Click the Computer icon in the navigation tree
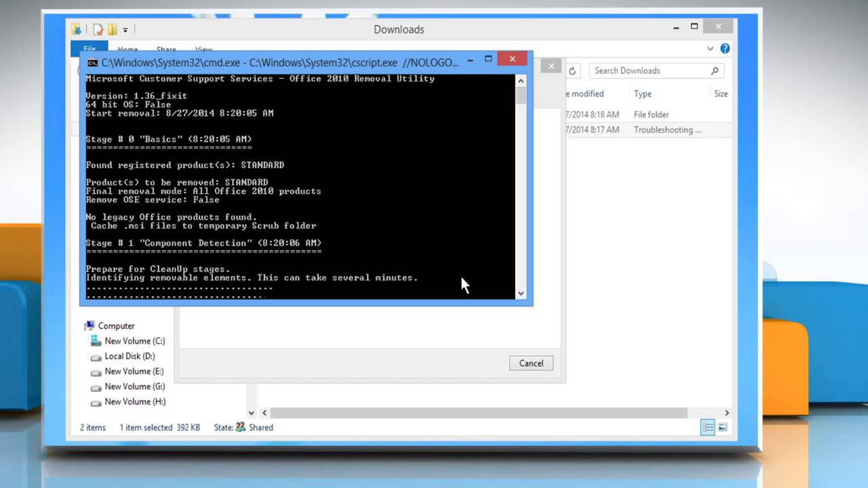Viewport: 868px width, 488px height. pos(90,326)
